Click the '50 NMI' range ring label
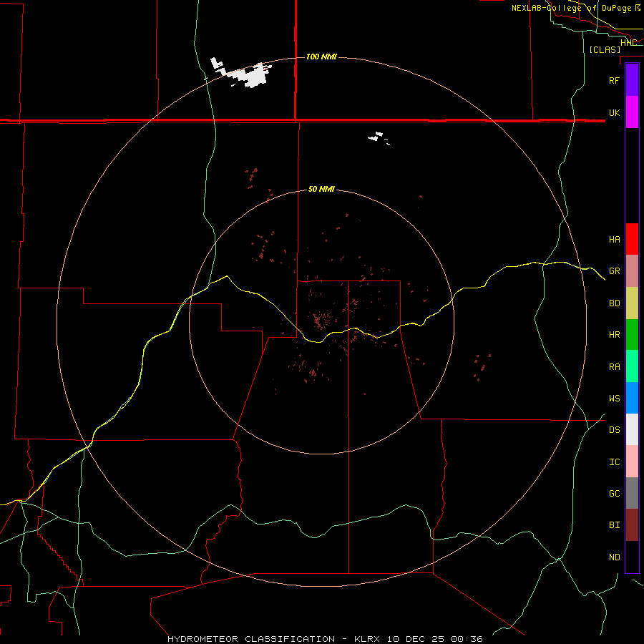The width and height of the screenshot is (644, 644). tap(321, 189)
